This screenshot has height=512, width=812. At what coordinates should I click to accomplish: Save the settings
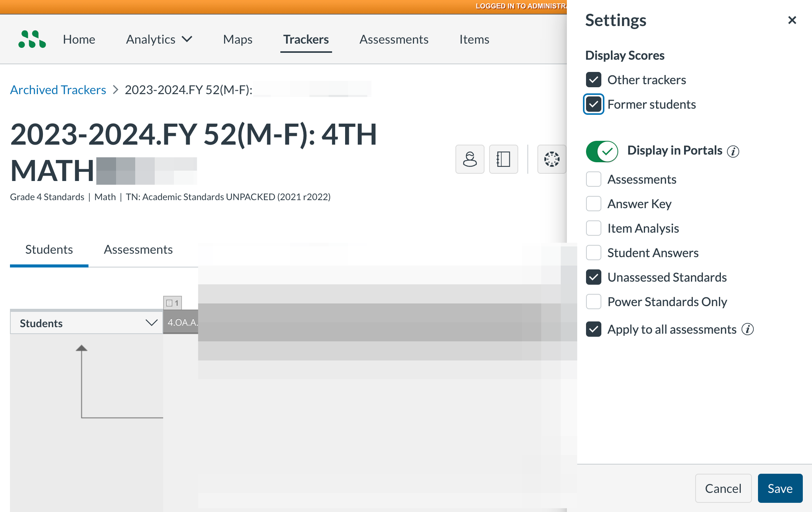[780, 488]
